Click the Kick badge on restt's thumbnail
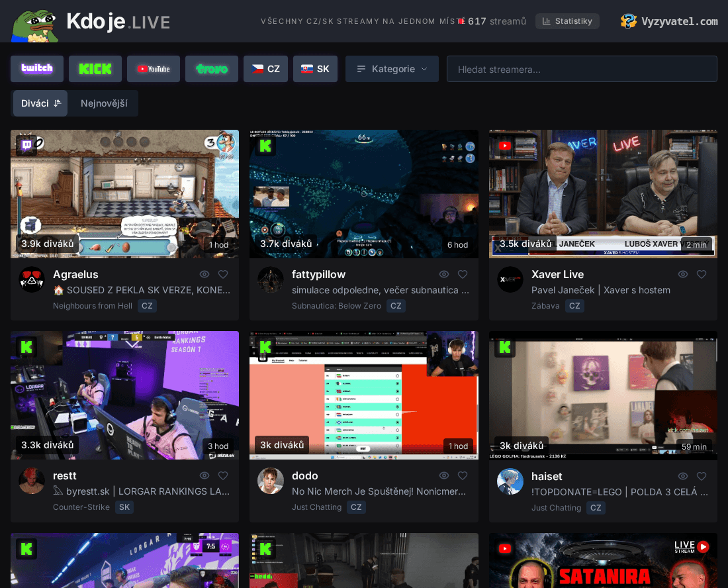728x588 pixels. 26,347
